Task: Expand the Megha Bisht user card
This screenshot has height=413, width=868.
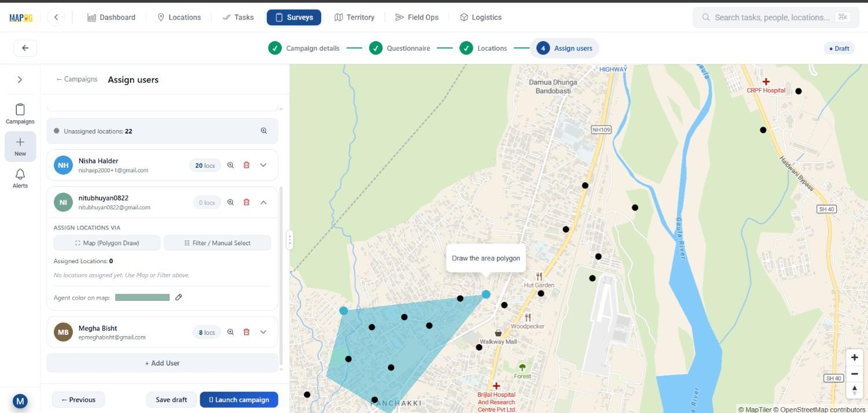Action: [x=263, y=332]
